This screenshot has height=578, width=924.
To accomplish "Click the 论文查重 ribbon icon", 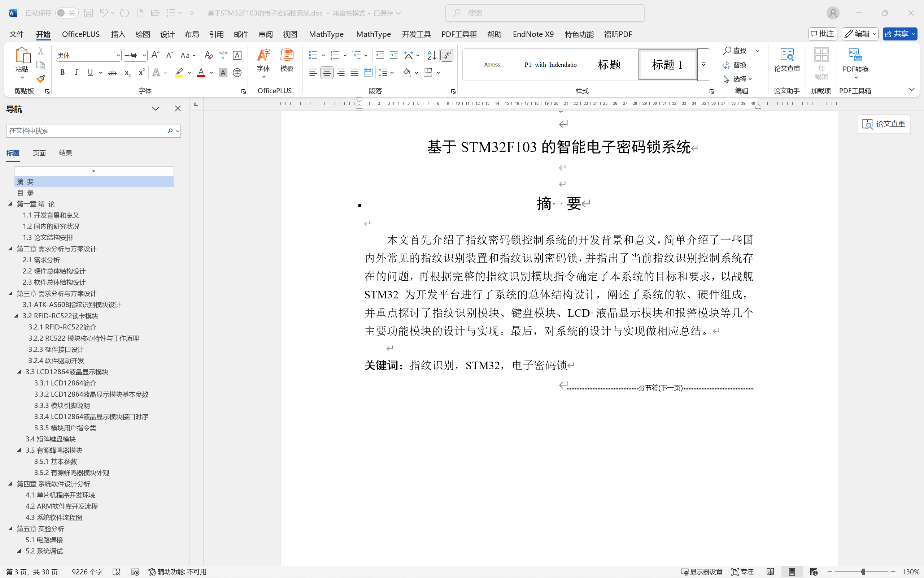I will click(787, 60).
